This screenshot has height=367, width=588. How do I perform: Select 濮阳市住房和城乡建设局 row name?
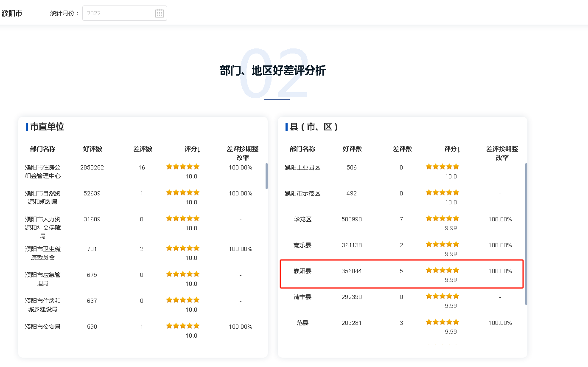click(x=43, y=305)
